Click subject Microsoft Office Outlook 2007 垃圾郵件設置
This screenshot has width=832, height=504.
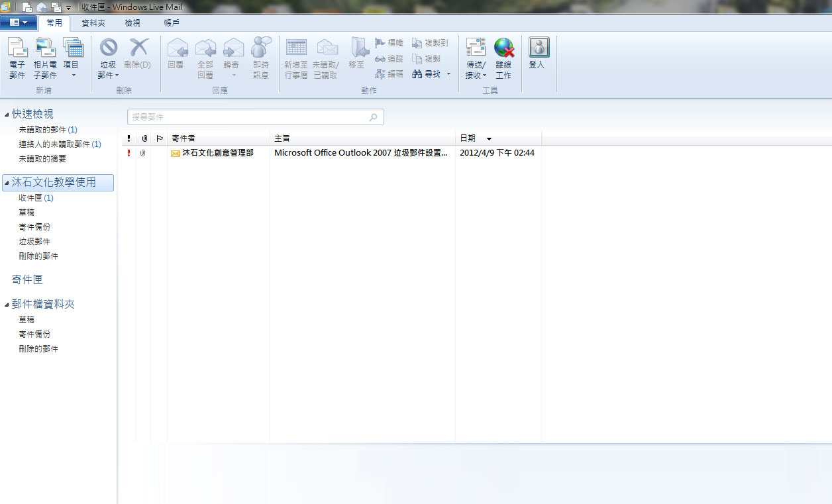click(x=361, y=153)
